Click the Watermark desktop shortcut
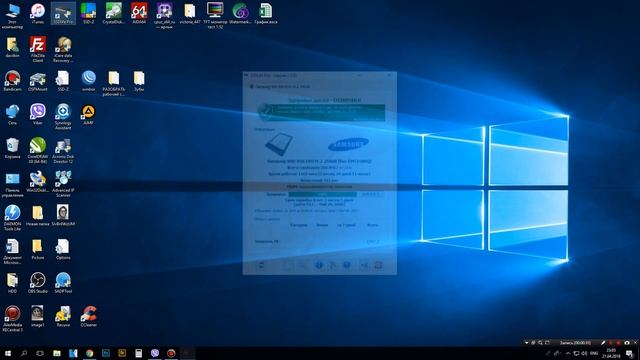Image resolution: width=640 pixels, height=360 pixels. pos(240,13)
